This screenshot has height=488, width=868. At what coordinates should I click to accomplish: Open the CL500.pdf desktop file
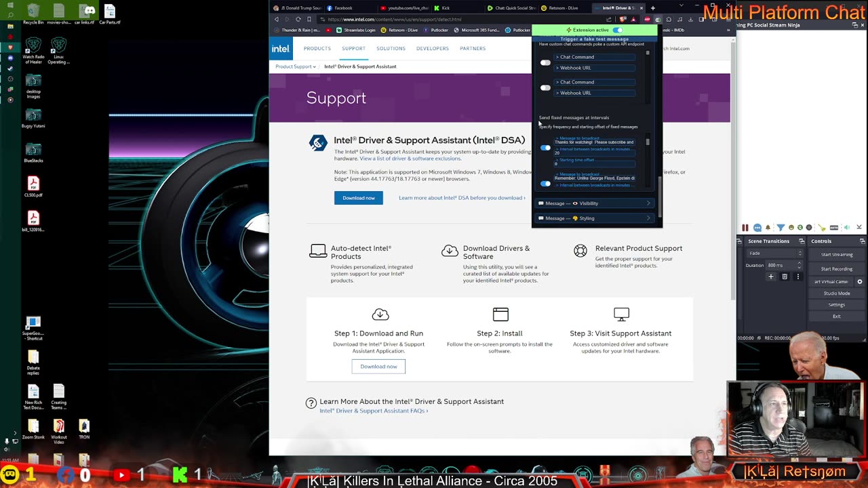coord(33,186)
